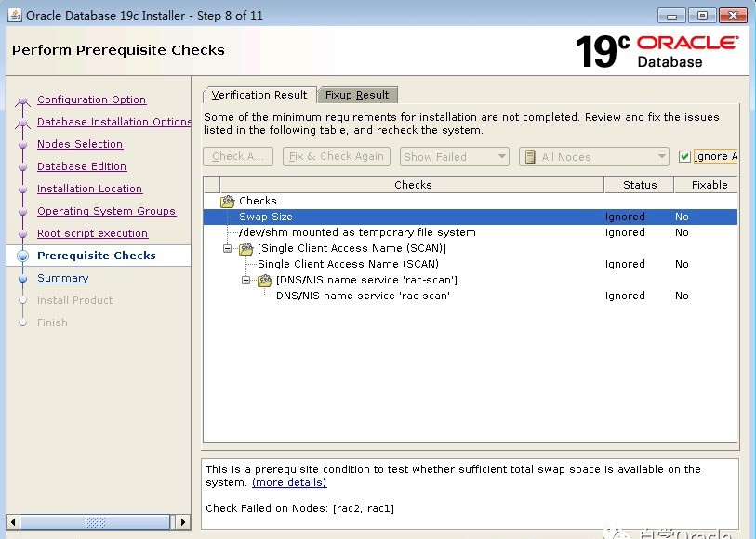Open the more details link
This screenshot has width=756, height=539.
click(x=289, y=482)
